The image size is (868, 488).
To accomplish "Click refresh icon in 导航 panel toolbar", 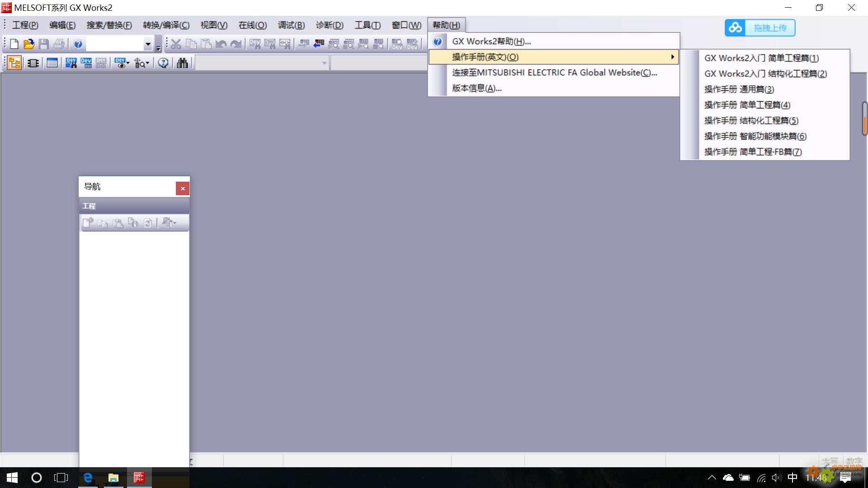I will [x=147, y=223].
